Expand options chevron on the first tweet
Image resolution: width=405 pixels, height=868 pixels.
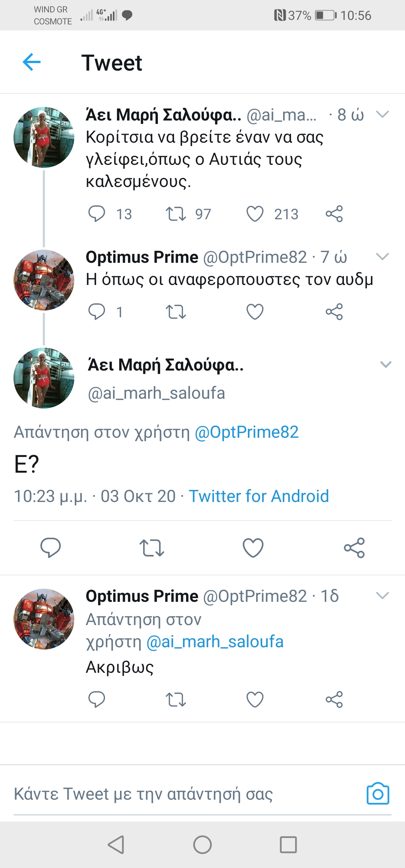[382, 114]
